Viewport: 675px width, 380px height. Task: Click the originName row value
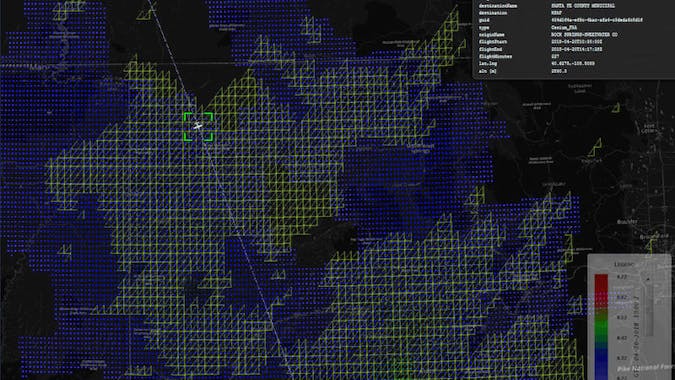coord(584,35)
